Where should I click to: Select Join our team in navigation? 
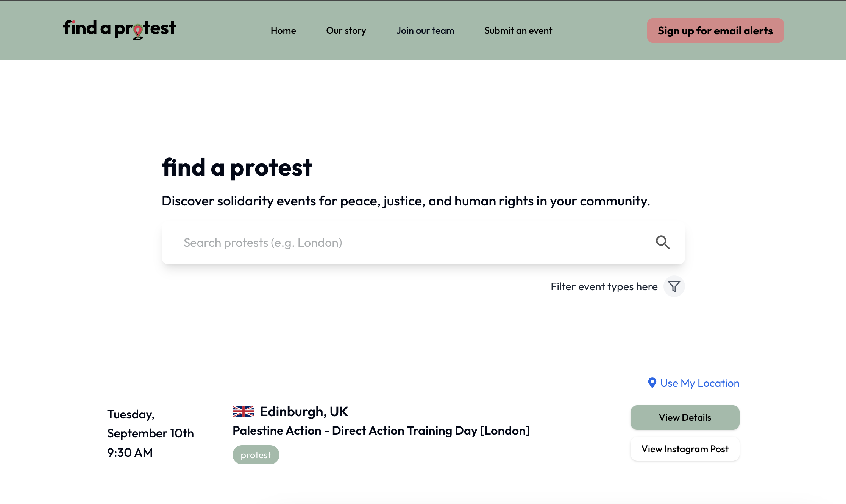point(425,30)
